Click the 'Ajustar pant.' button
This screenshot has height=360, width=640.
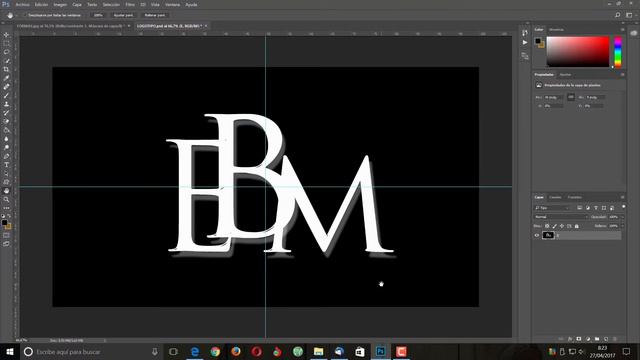[x=123, y=15]
